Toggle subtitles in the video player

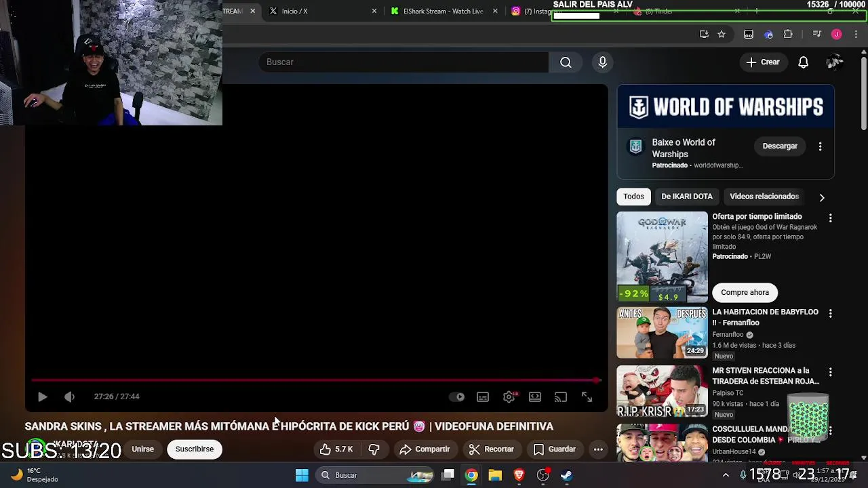click(483, 397)
